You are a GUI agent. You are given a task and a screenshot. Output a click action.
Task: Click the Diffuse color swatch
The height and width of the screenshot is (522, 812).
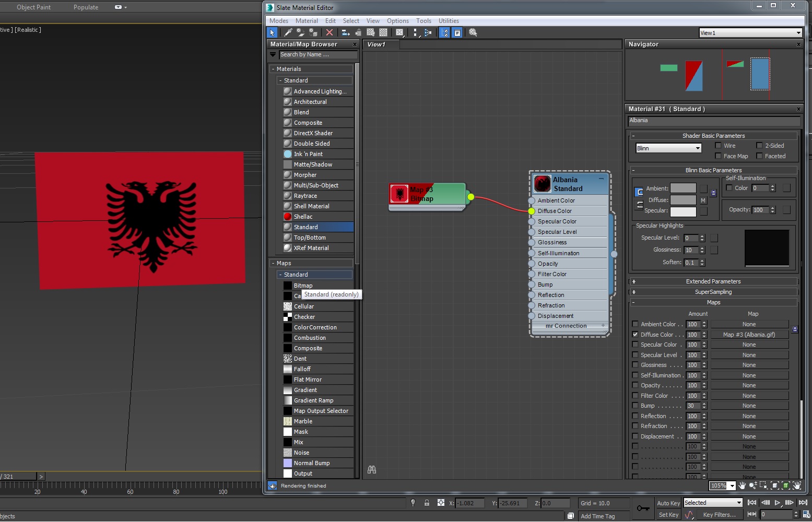coord(683,200)
